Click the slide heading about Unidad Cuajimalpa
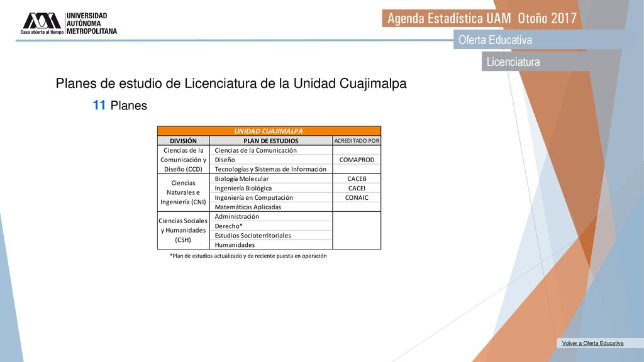Screen dimensions: 644x362 point(231,84)
